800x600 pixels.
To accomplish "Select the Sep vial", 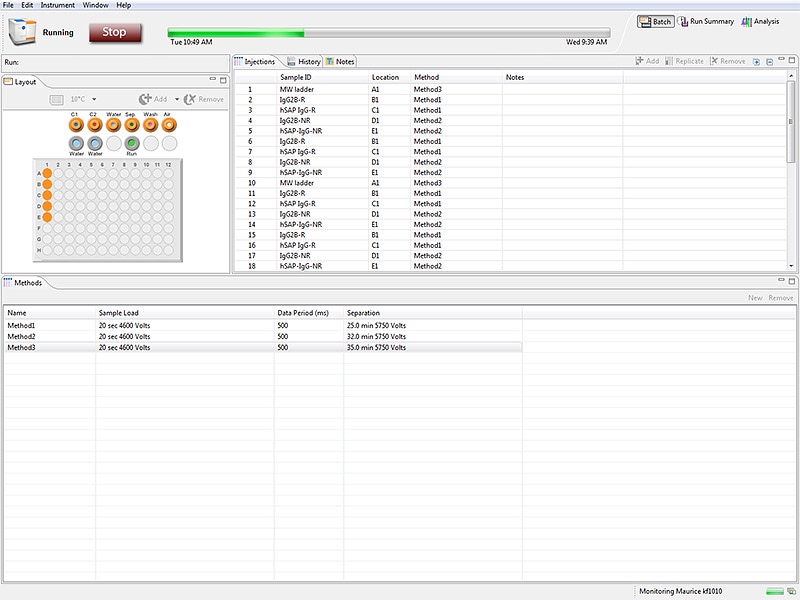I will (x=132, y=124).
